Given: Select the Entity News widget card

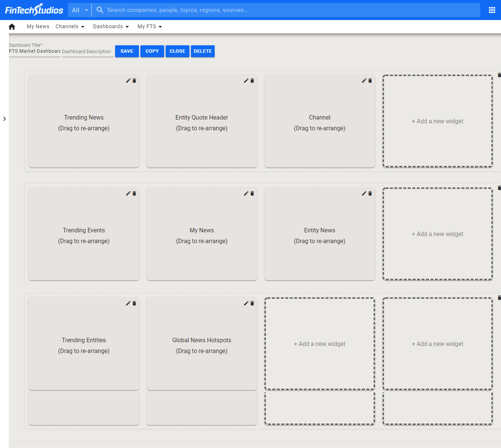Looking at the screenshot, I should point(320,234).
